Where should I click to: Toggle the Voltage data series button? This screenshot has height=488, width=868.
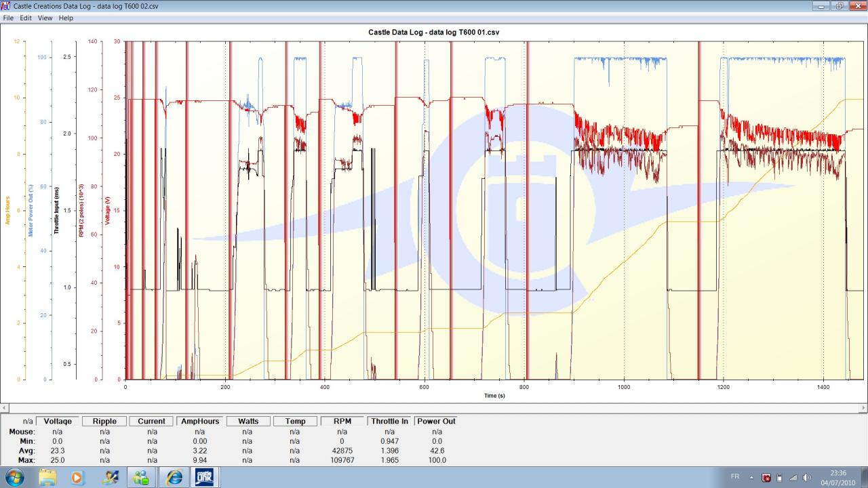pos(58,421)
